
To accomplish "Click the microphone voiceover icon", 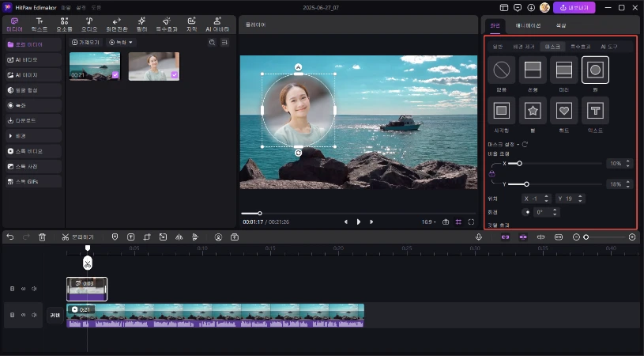I will 479,237.
